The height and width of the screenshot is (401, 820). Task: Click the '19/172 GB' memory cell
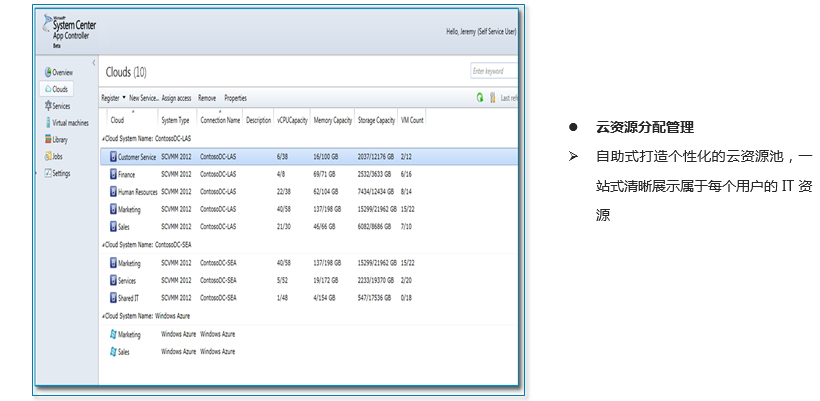(327, 281)
